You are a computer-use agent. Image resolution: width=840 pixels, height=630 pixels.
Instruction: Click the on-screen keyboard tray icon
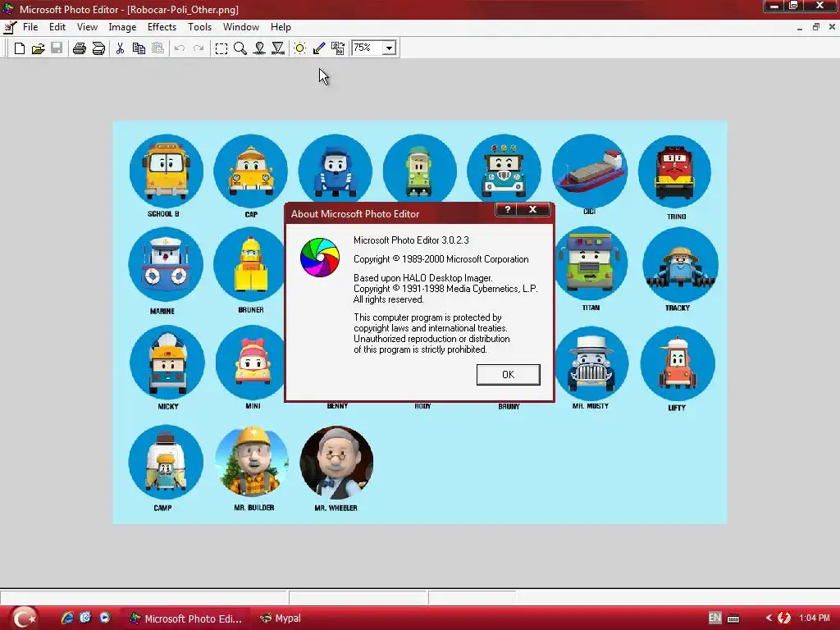click(x=733, y=619)
